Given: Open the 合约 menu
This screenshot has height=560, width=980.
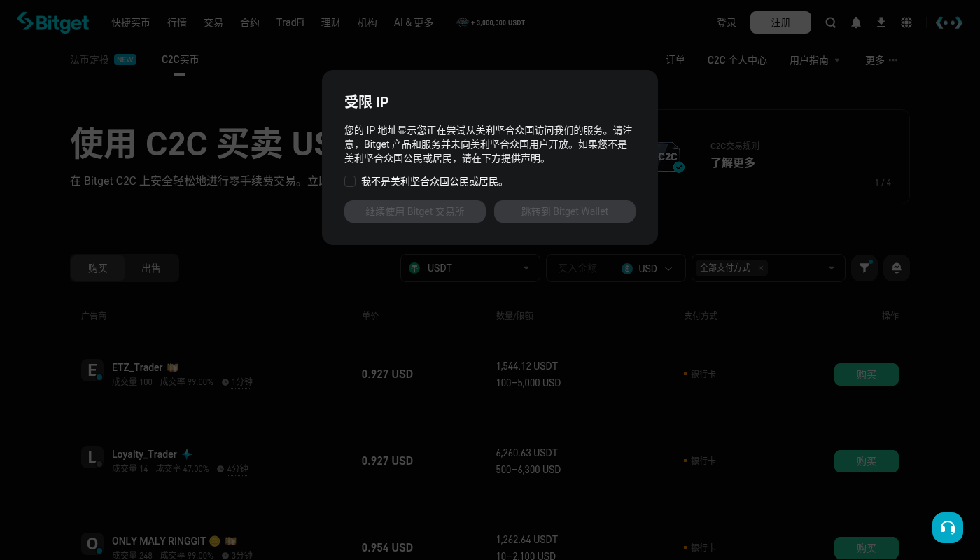Looking at the screenshot, I should [x=250, y=22].
